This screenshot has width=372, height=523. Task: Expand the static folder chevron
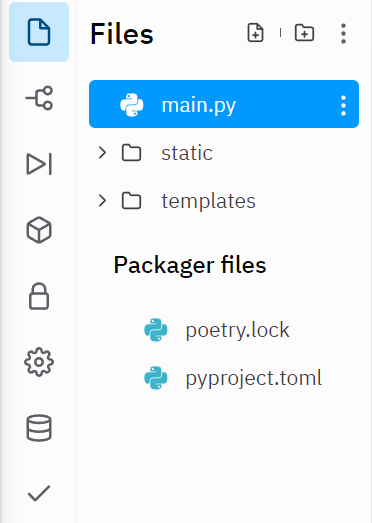point(102,153)
